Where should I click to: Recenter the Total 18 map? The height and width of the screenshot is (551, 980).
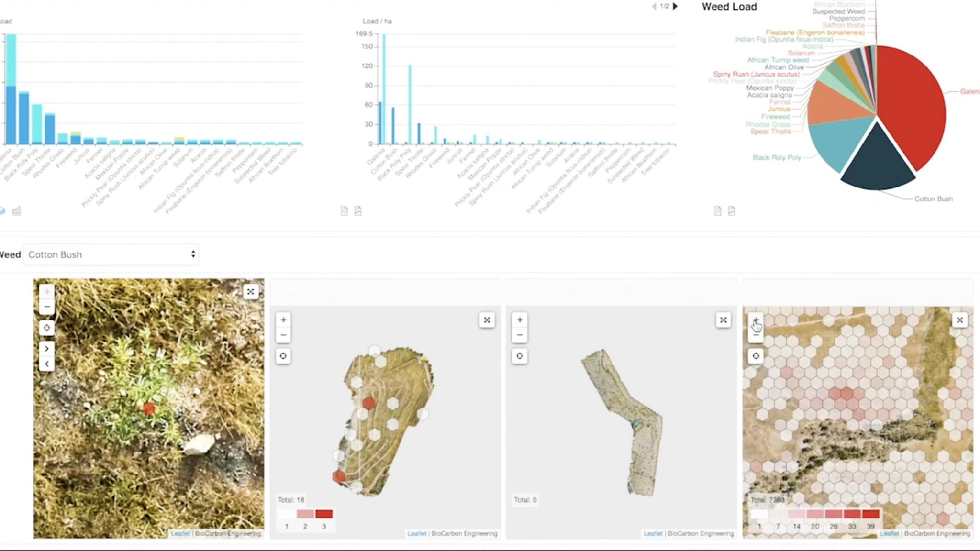[x=283, y=356]
